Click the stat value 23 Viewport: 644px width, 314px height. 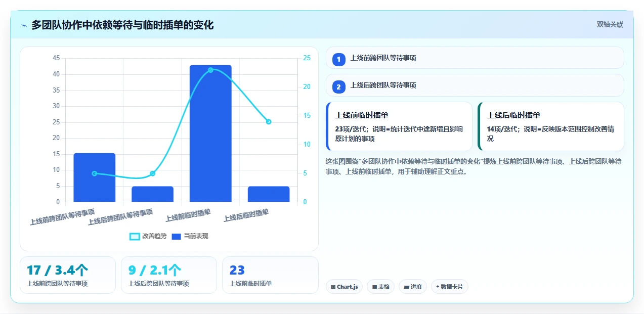(x=237, y=271)
